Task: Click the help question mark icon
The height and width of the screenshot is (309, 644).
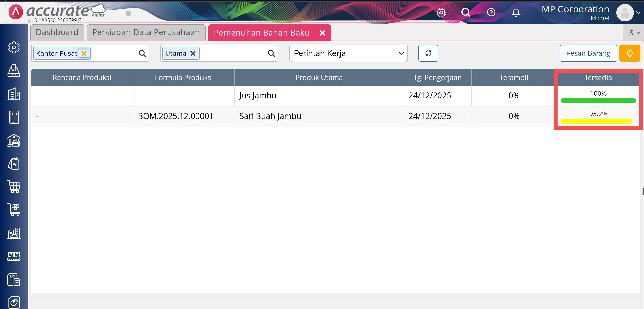Action: pyautogui.click(x=491, y=12)
